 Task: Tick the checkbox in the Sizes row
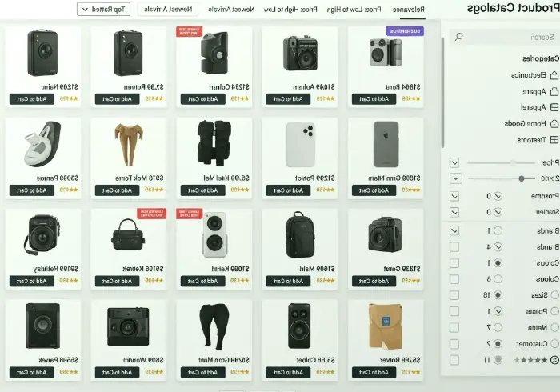pyautogui.click(x=454, y=295)
